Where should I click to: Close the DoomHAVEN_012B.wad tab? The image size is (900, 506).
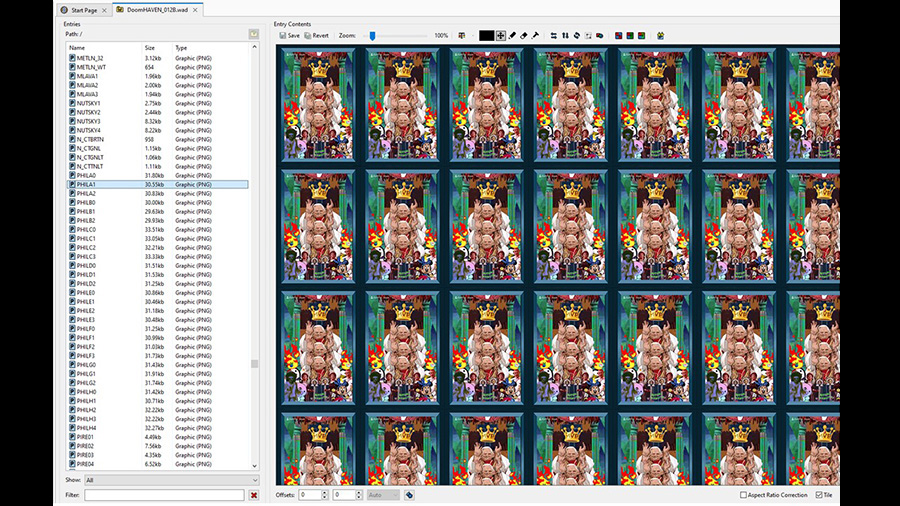pos(195,10)
